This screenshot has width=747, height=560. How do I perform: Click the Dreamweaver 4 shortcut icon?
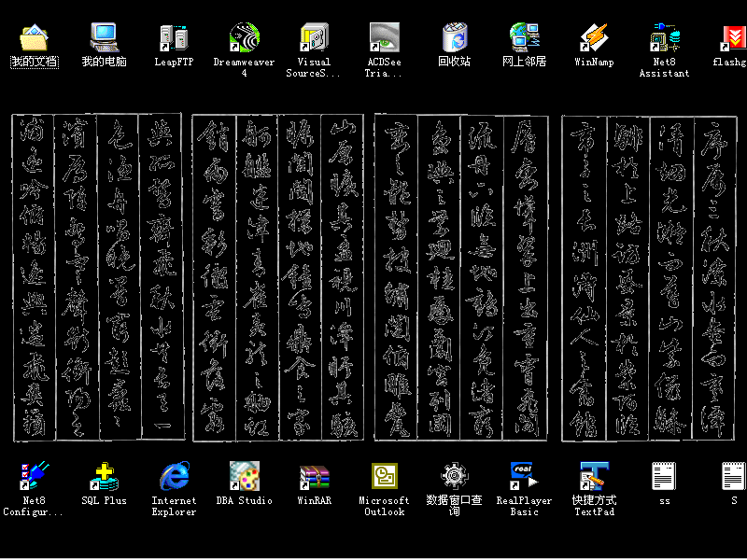click(244, 38)
